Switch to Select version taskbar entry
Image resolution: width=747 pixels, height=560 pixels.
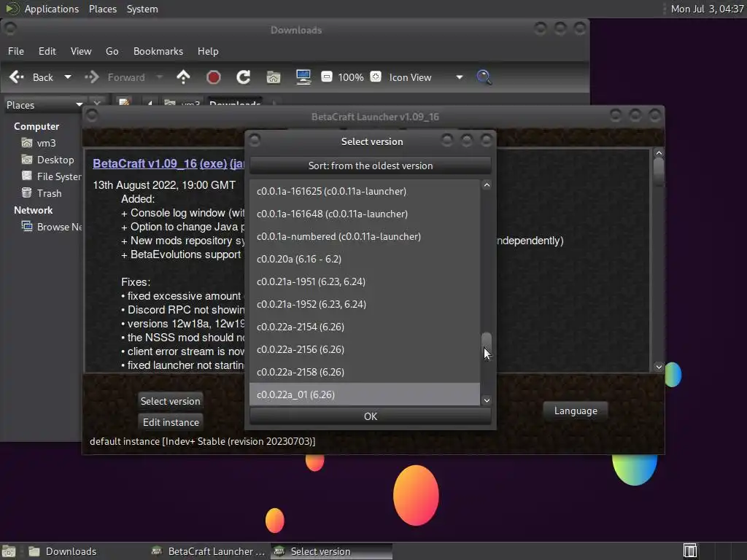[332, 551]
